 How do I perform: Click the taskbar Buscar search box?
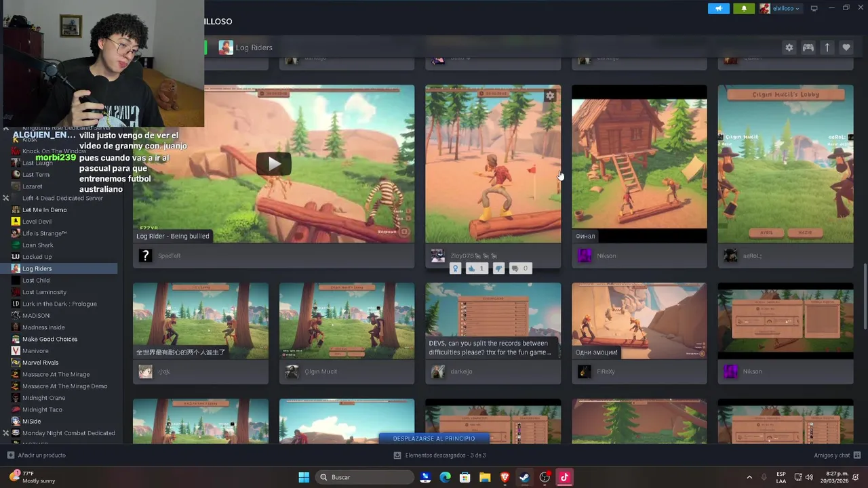point(365,477)
